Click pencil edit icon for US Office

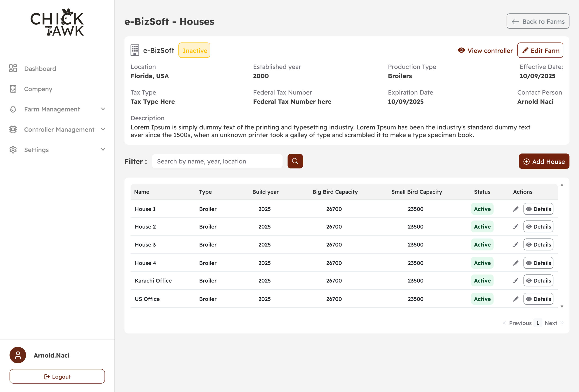(x=515, y=299)
